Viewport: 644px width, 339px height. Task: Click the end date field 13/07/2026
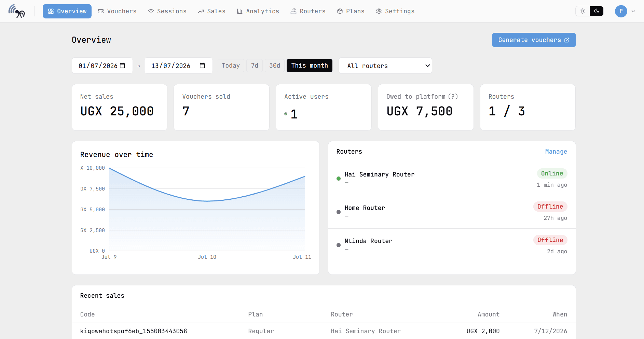(x=178, y=66)
